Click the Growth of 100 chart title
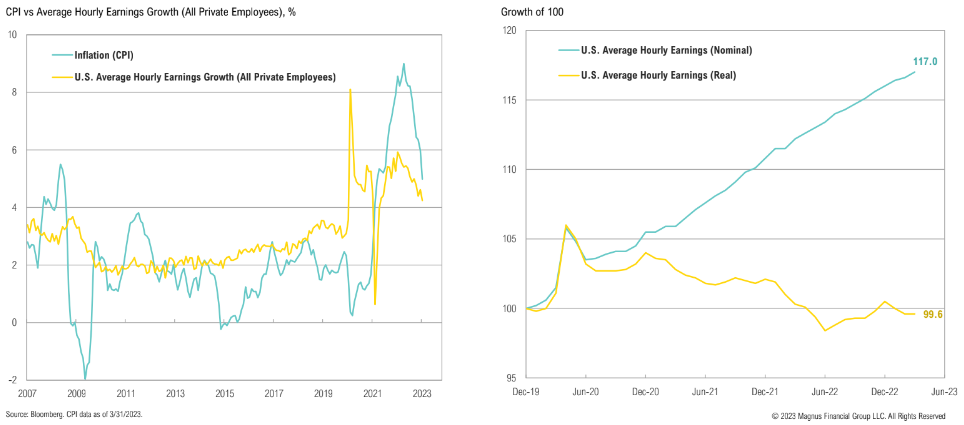964x425 pixels. (531, 11)
